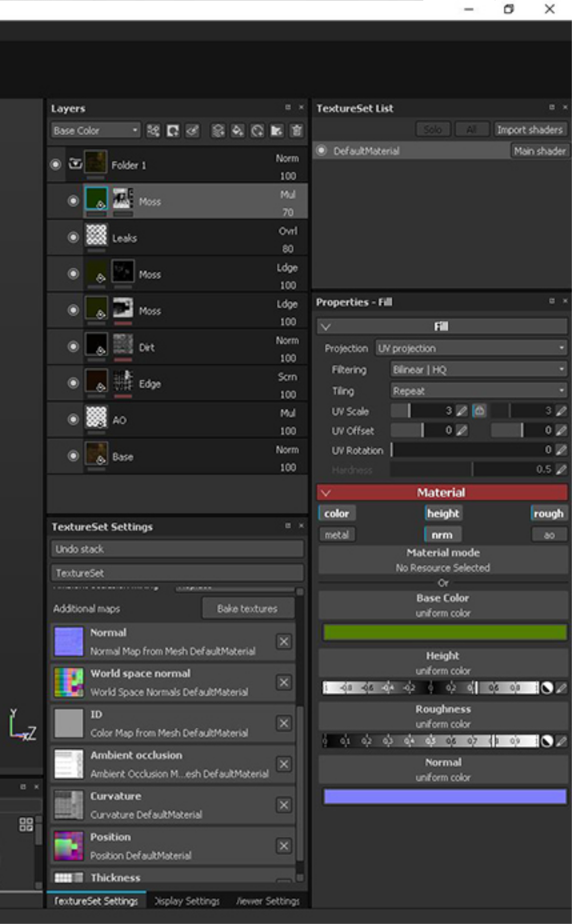Delete the selected layer with the trash icon
The image size is (572, 924).
[x=297, y=131]
